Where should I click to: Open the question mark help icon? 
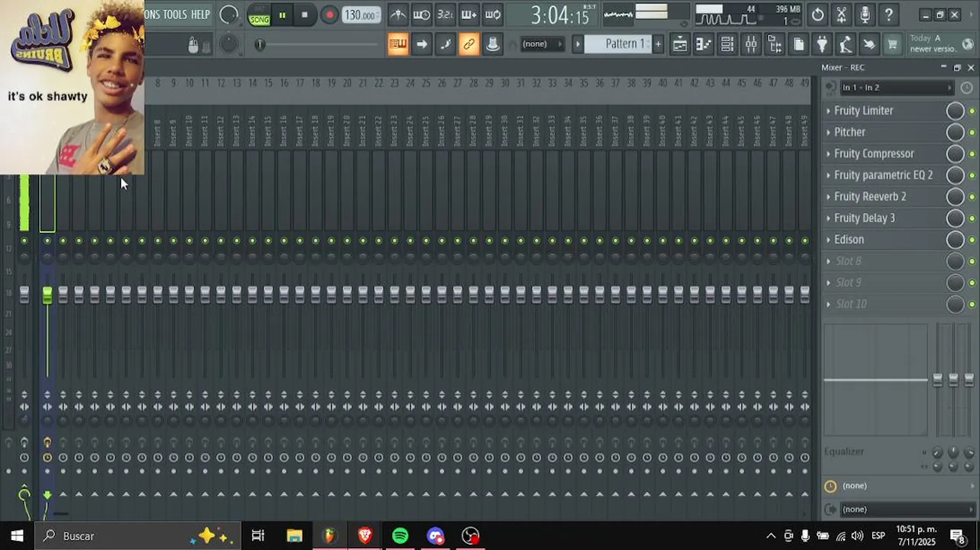click(x=888, y=15)
